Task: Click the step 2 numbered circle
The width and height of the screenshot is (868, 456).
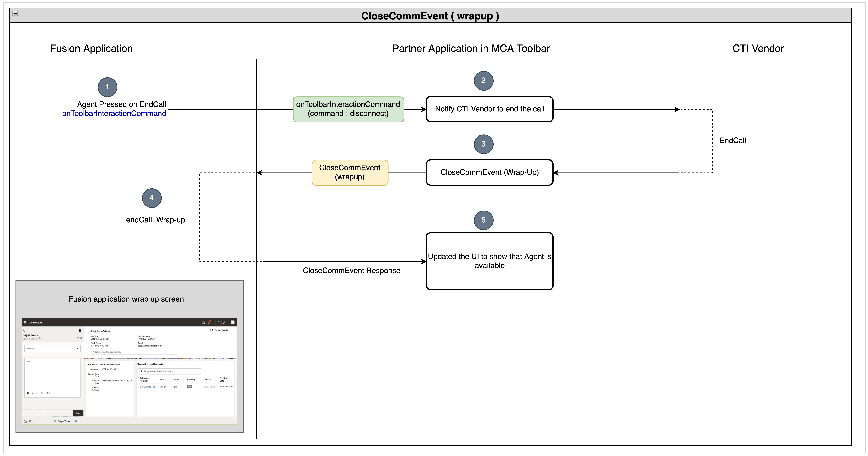Action: tap(483, 81)
